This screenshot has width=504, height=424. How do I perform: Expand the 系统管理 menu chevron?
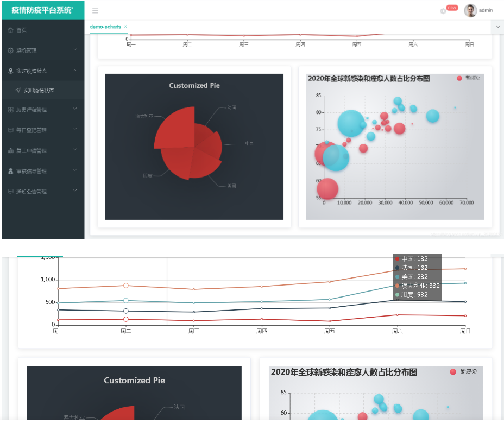coord(75,50)
